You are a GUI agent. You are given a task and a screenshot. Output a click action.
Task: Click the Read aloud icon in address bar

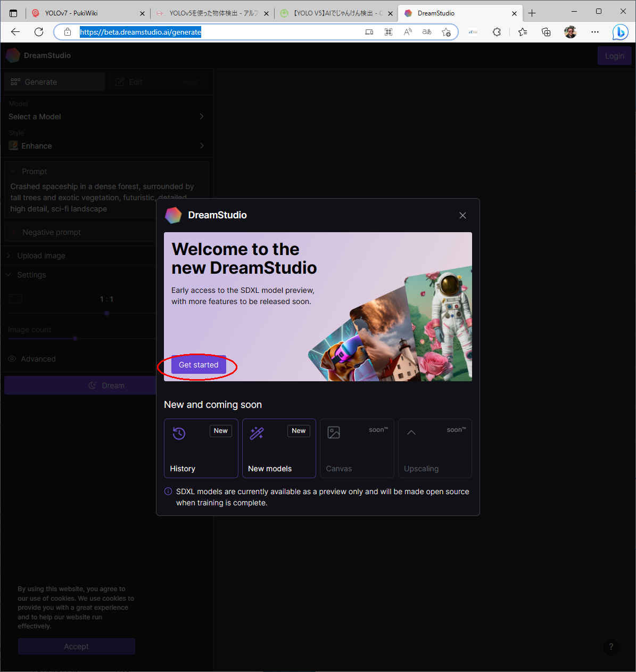coord(408,32)
